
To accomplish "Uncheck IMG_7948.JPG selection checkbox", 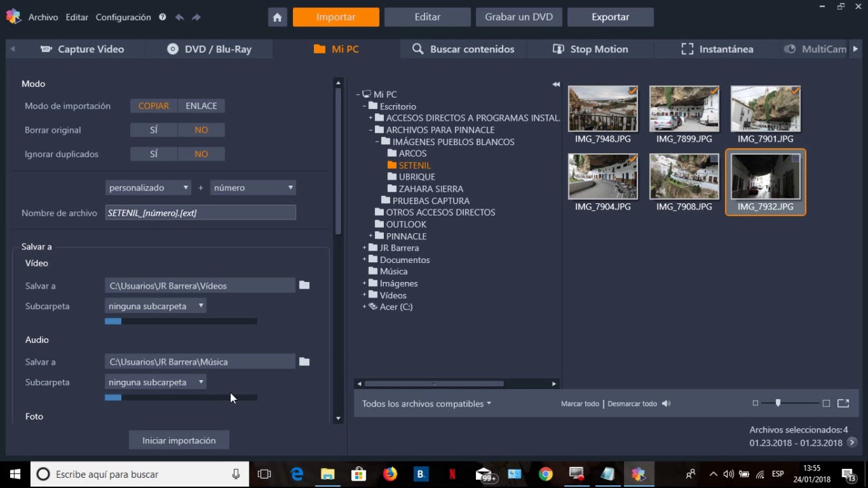I will [x=633, y=90].
